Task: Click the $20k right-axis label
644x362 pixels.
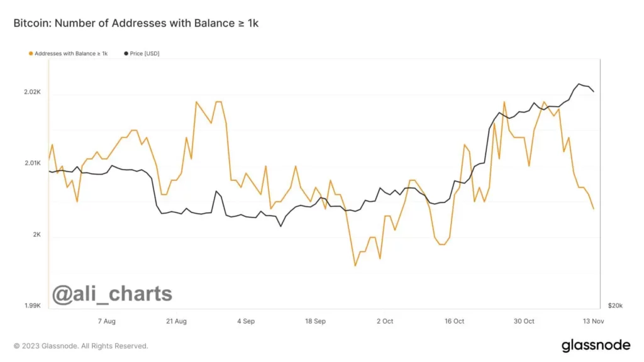Action: tap(615, 306)
